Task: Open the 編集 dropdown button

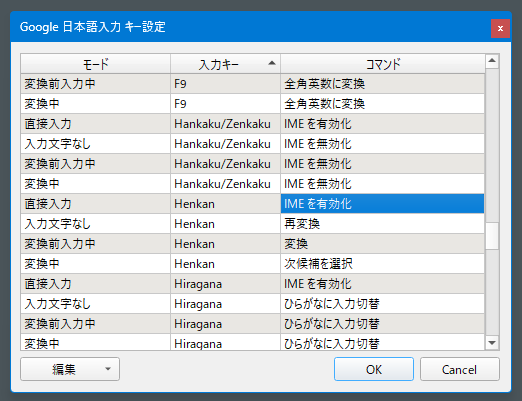Action: tap(70, 369)
